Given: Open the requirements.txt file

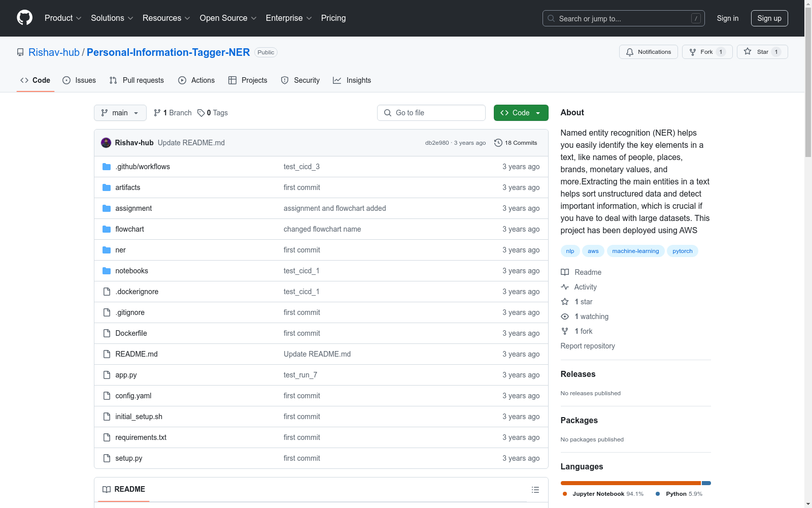Looking at the screenshot, I should point(141,437).
